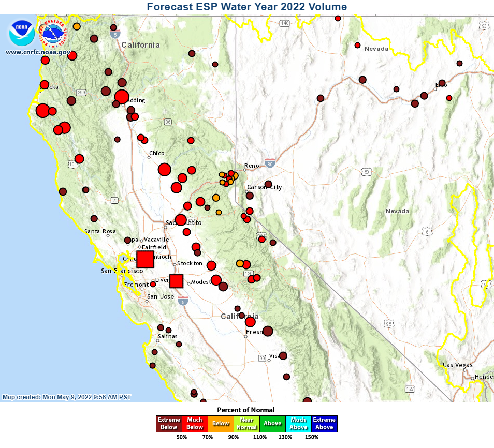Screen dimensions: 494x448
Task: Click the Much Below legend swatch
Action: pos(195,424)
